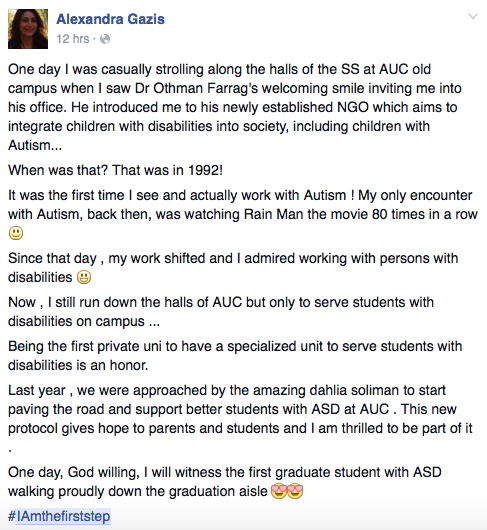This screenshot has width=487, height=530.
Task: Click the grinning emoji after "disabilities"
Action: click(x=84, y=277)
